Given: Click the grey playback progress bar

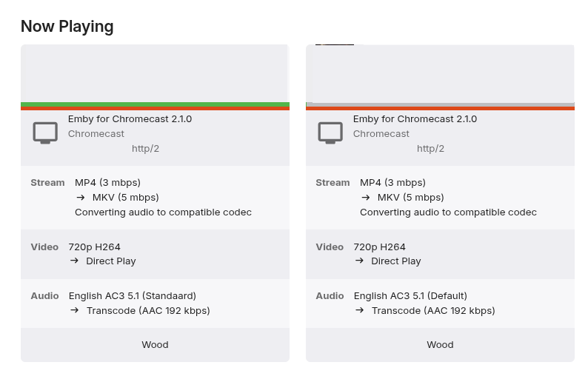Looking at the screenshot, I should 440,104.
